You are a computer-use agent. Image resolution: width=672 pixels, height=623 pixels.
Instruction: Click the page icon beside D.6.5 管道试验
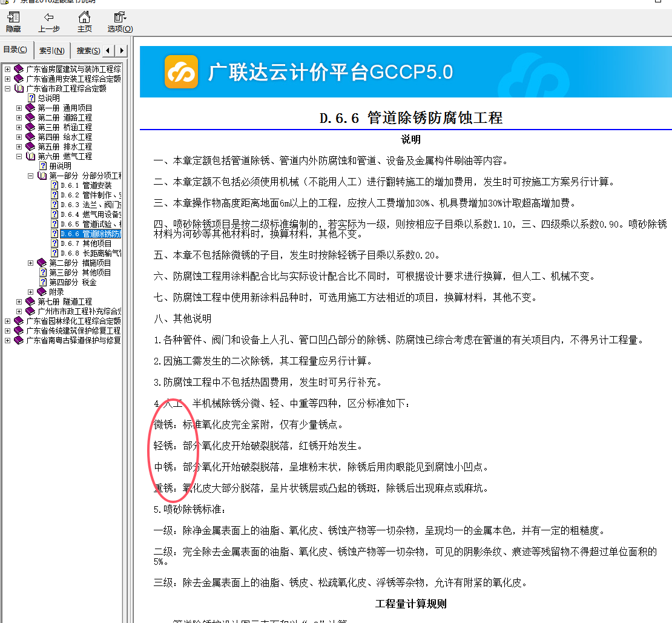coord(54,224)
